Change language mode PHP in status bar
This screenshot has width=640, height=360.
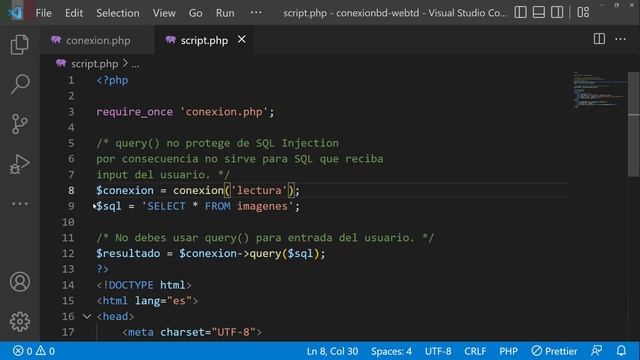click(508, 351)
